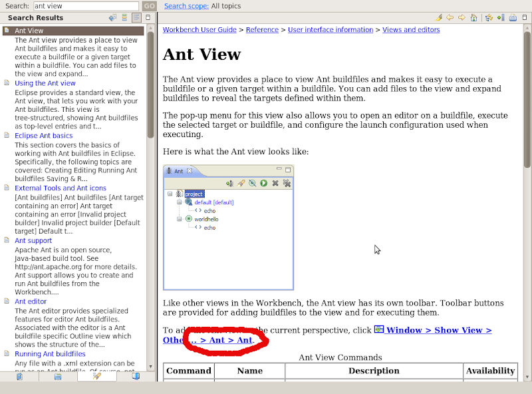This screenshot has height=394, width=532.
Task: Click the Search Results list scrollbar thumb
Action: pyautogui.click(x=151, y=85)
